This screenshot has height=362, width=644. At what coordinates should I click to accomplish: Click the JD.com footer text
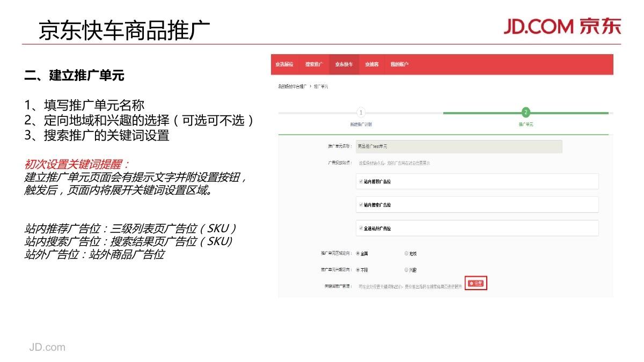click(47, 347)
